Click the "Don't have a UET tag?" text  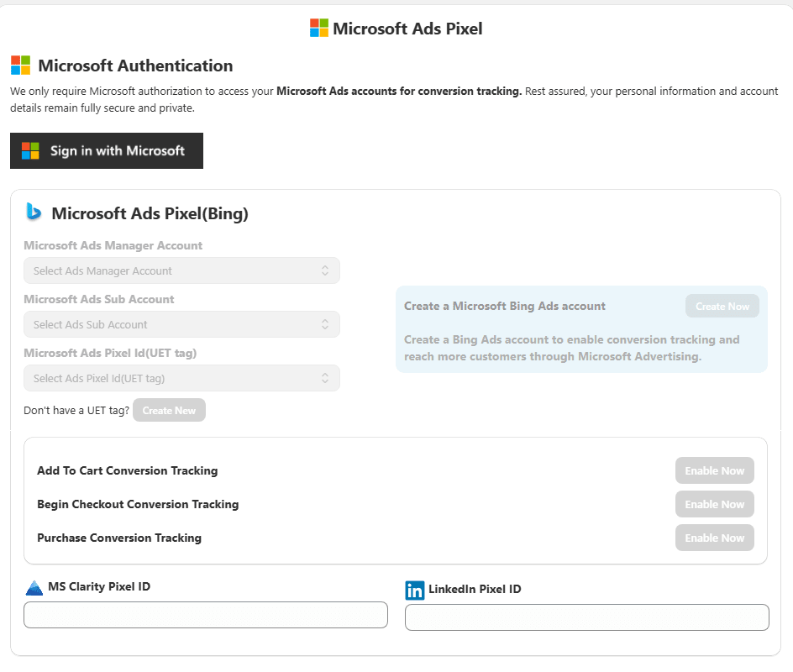(76, 411)
